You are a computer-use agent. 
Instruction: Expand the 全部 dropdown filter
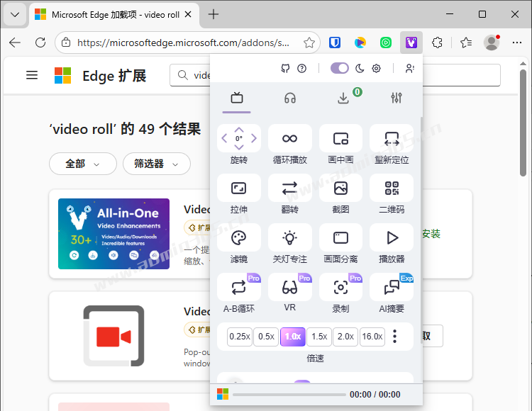pyautogui.click(x=82, y=164)
